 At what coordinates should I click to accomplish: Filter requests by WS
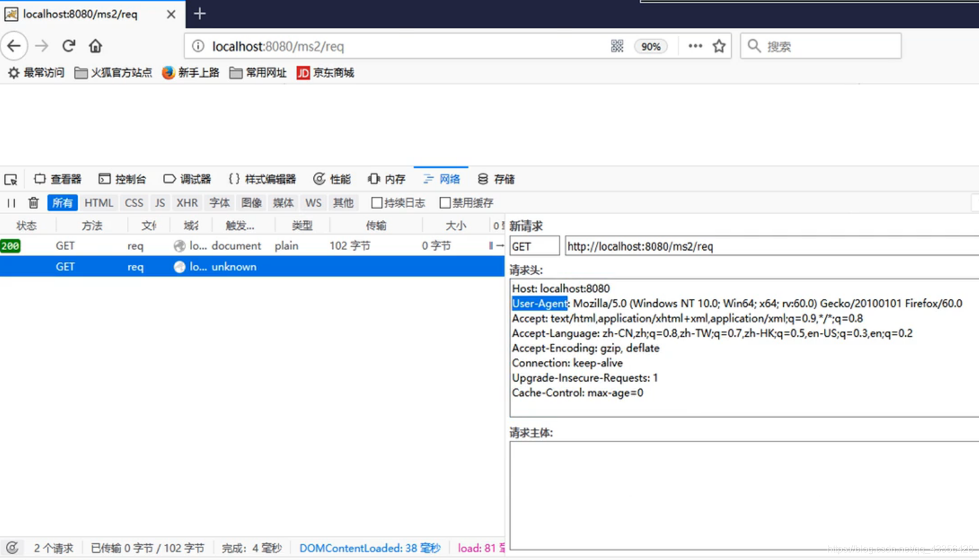coord(313,203)
